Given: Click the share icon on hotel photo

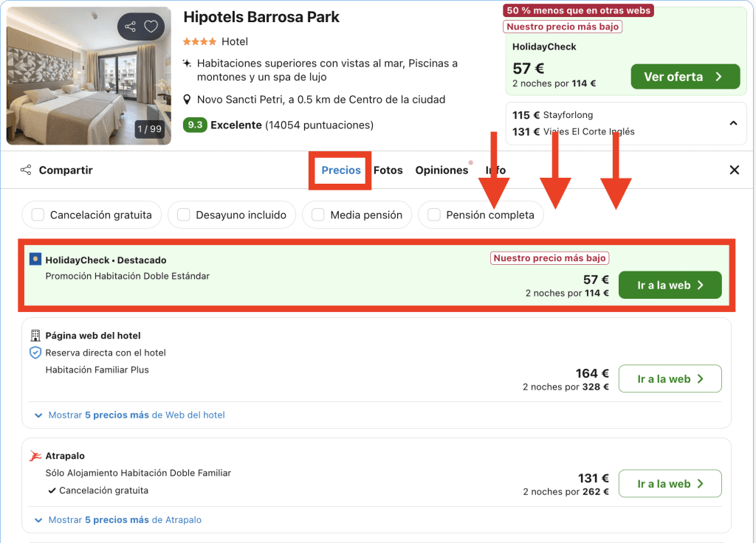Looking at the screenshot, I should [x=130, y=27].
